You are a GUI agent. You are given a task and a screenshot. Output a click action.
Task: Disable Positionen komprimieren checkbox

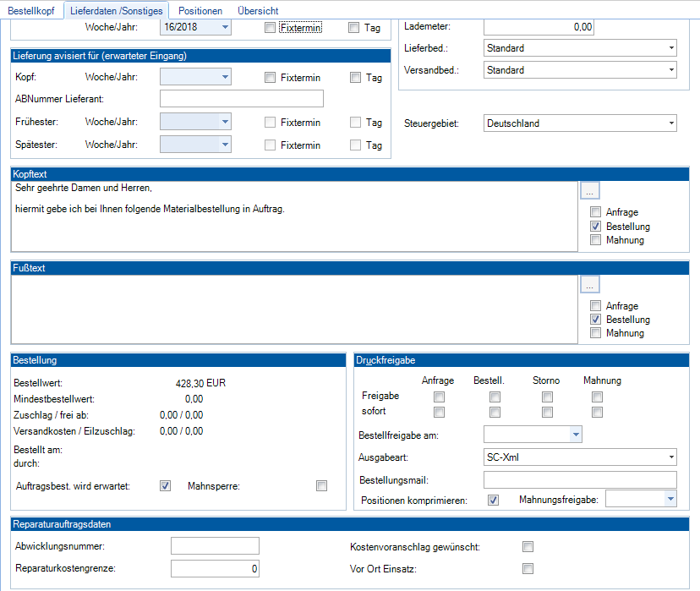(494, 500)
